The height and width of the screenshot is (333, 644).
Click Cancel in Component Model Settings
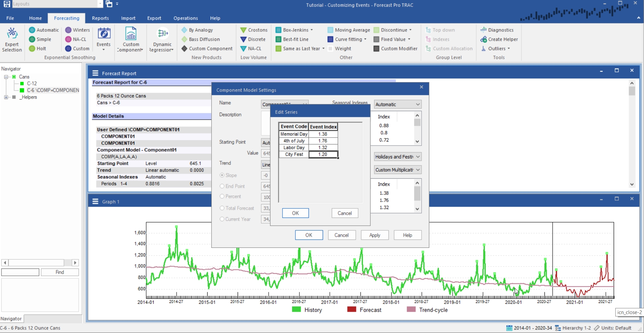point(342,235)
